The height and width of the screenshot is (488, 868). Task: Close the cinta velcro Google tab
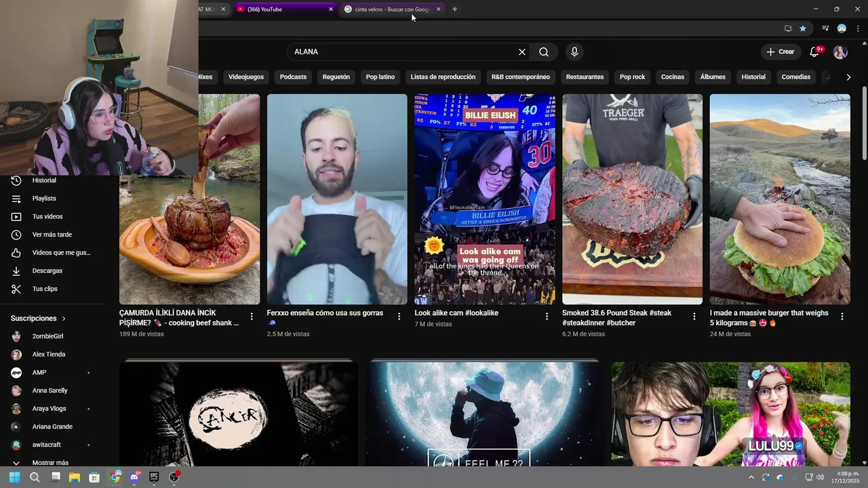point(438,9)
